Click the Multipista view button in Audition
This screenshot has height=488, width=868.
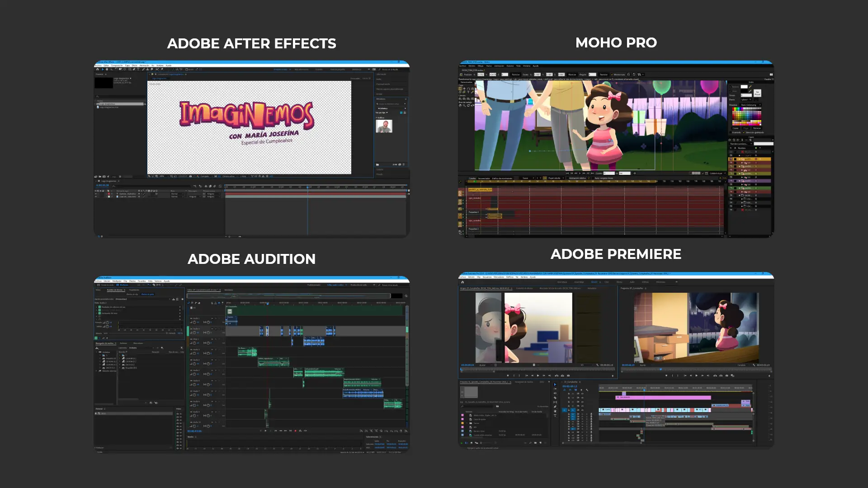pos(123,285)
